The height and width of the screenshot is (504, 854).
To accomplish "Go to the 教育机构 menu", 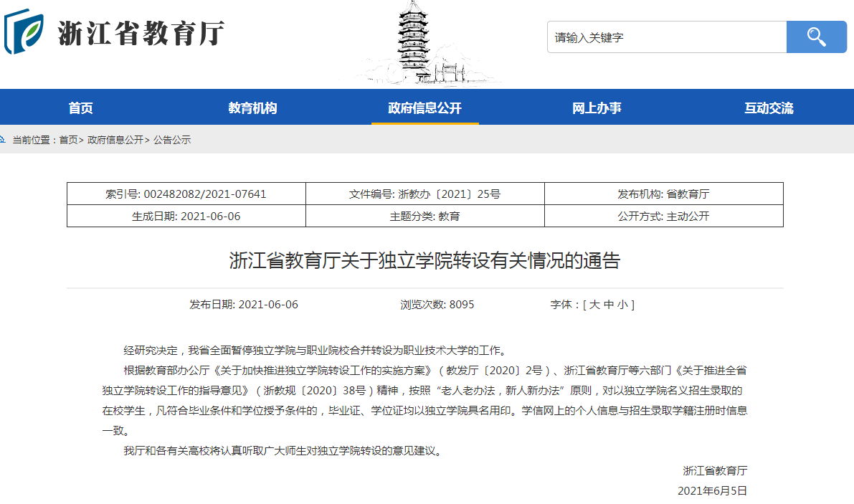I will pos(252,108).
